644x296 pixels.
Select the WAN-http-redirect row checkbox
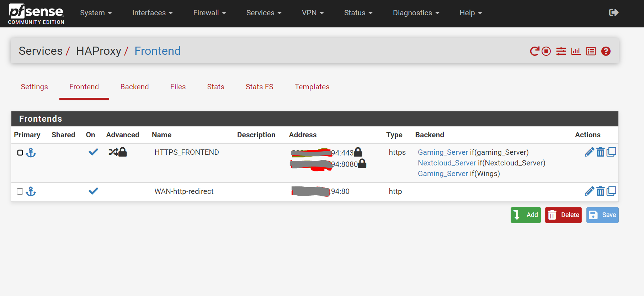click(20, 191)
